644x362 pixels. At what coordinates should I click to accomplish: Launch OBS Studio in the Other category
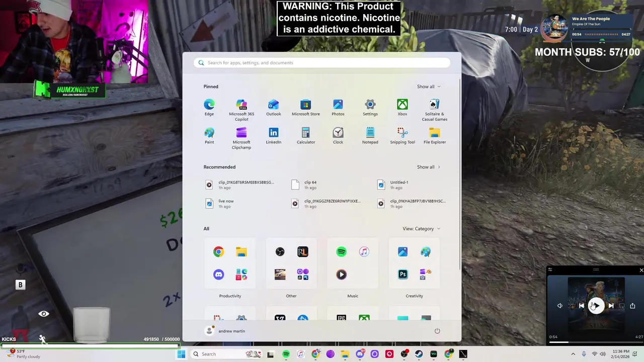[x=280, y=252]
